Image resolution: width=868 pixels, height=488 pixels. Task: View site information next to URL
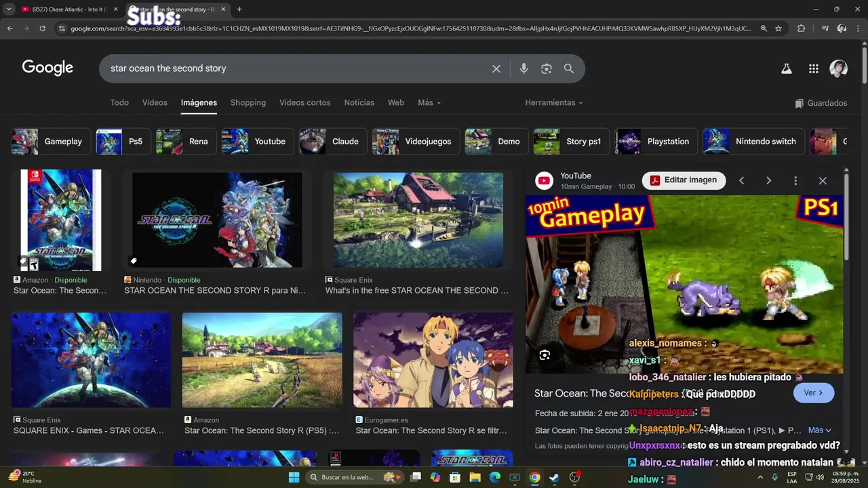pos(62,28)
